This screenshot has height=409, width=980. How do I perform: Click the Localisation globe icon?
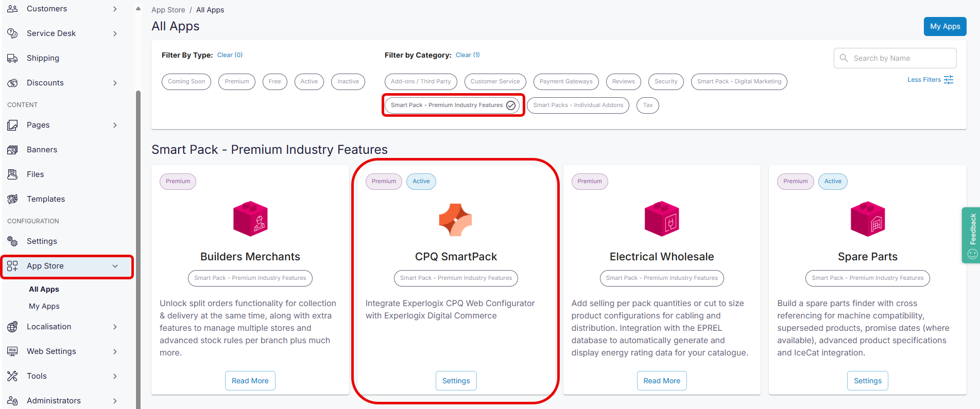click(x=12, y=327)
